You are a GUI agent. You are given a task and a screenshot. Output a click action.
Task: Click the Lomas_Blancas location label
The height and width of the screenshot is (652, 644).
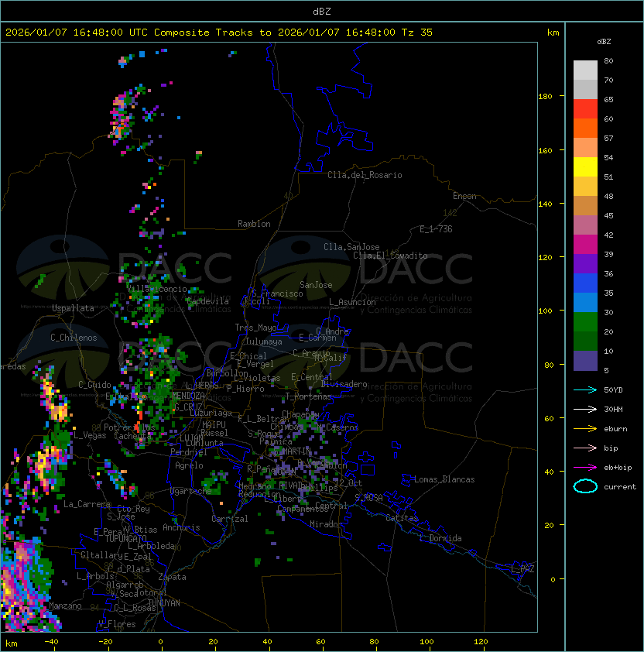pos(444,479)
